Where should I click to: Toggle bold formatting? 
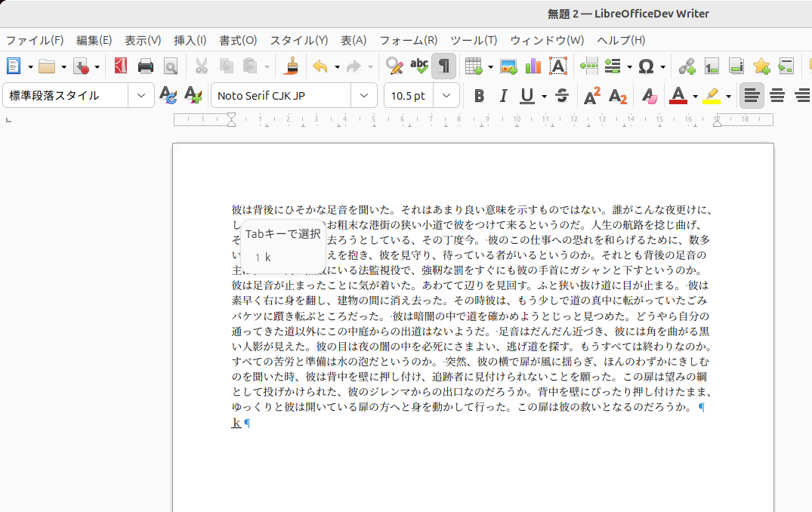pyautogui.click(x=479, y=95)
